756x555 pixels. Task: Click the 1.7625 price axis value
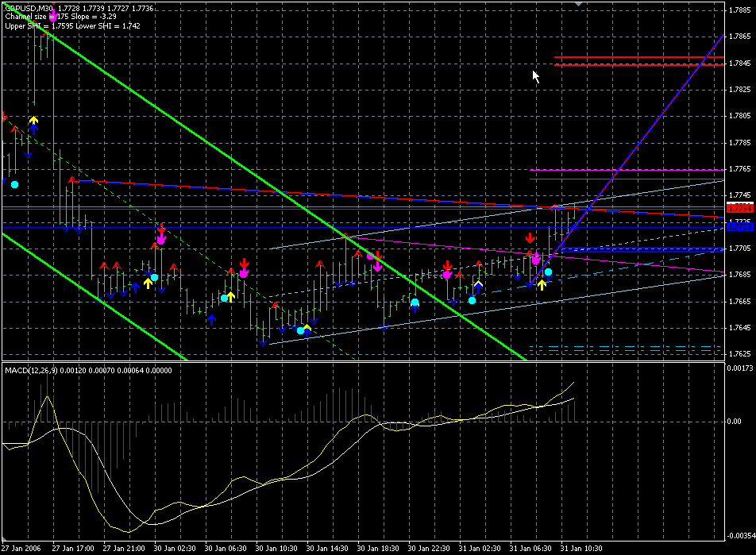pyautogui.click(x=739, y=354)
